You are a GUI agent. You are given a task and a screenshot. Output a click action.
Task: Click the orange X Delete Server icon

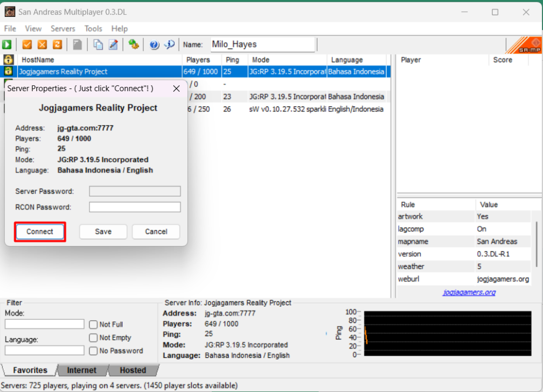(x=42, y=45)
